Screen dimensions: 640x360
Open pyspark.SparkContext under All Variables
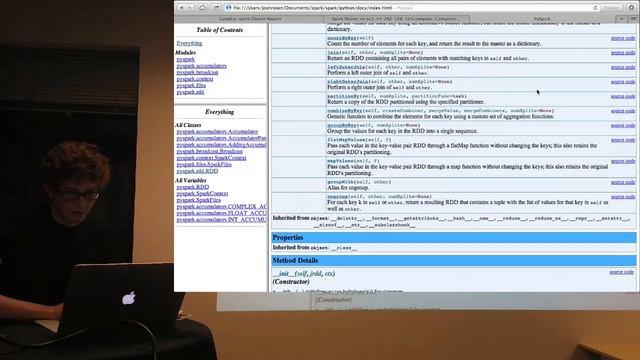[x=202, y=193]
